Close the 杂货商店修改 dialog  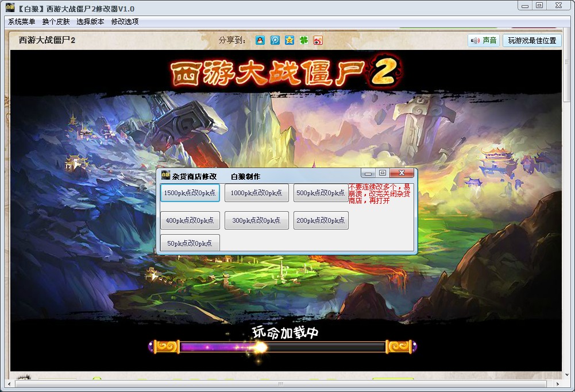click(402, 173)
